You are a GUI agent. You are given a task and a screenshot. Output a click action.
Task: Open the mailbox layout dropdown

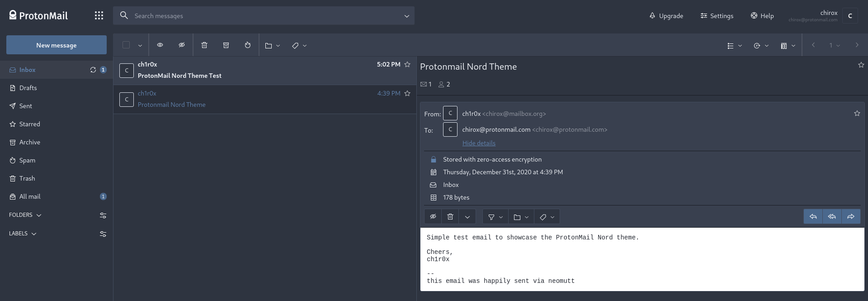click(735, 46)
